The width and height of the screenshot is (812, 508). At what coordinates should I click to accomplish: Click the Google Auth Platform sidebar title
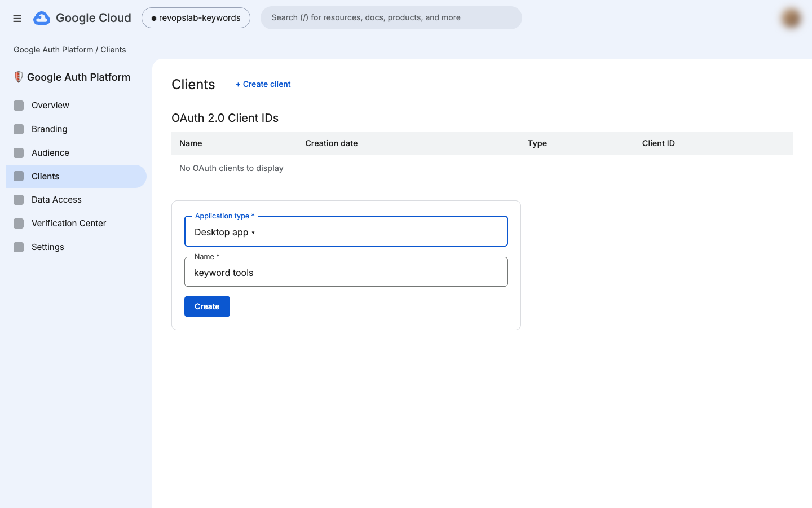(79, 77)
